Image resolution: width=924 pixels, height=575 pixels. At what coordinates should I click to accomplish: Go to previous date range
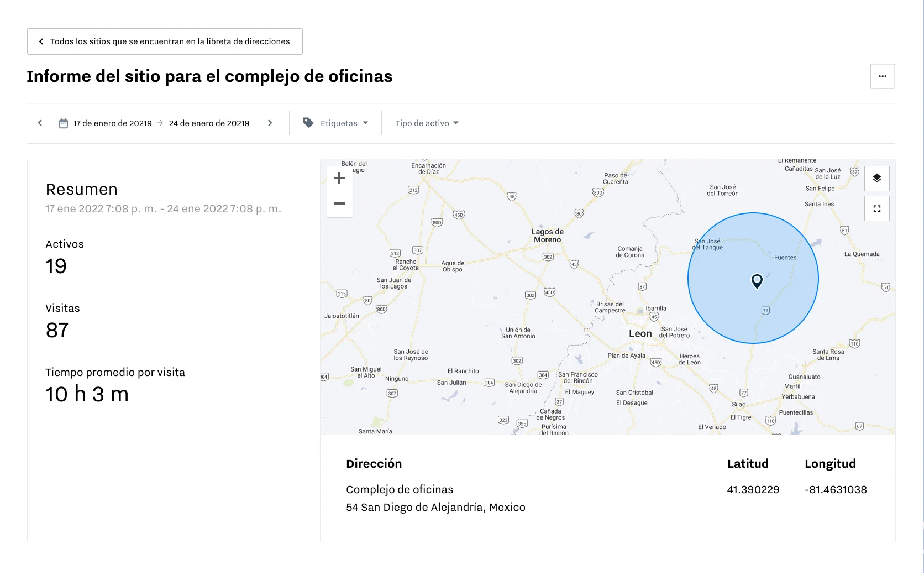[40, 123]
